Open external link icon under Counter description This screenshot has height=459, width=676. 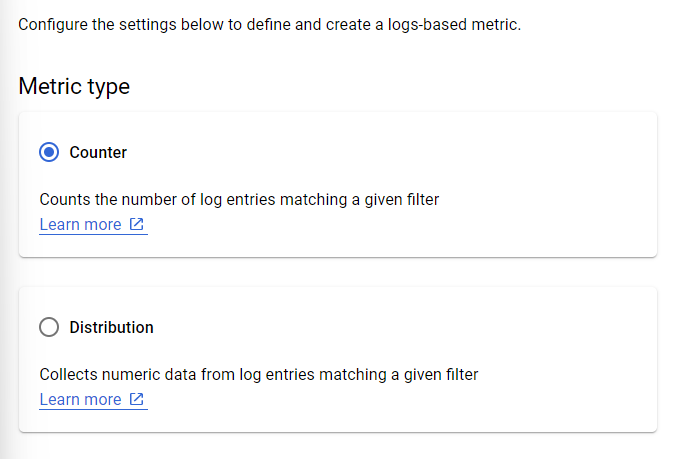(137, 225)
